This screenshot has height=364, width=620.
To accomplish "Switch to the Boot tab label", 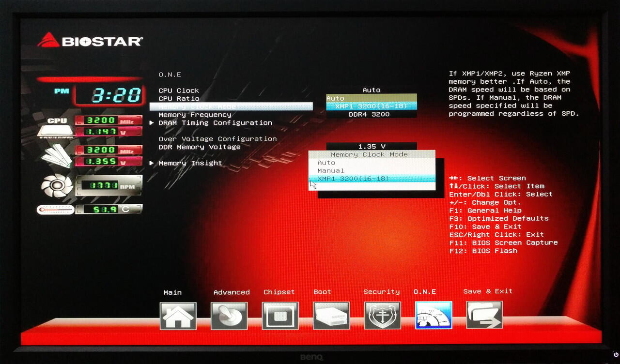I will pyautogui.click(x=322, y=292).
